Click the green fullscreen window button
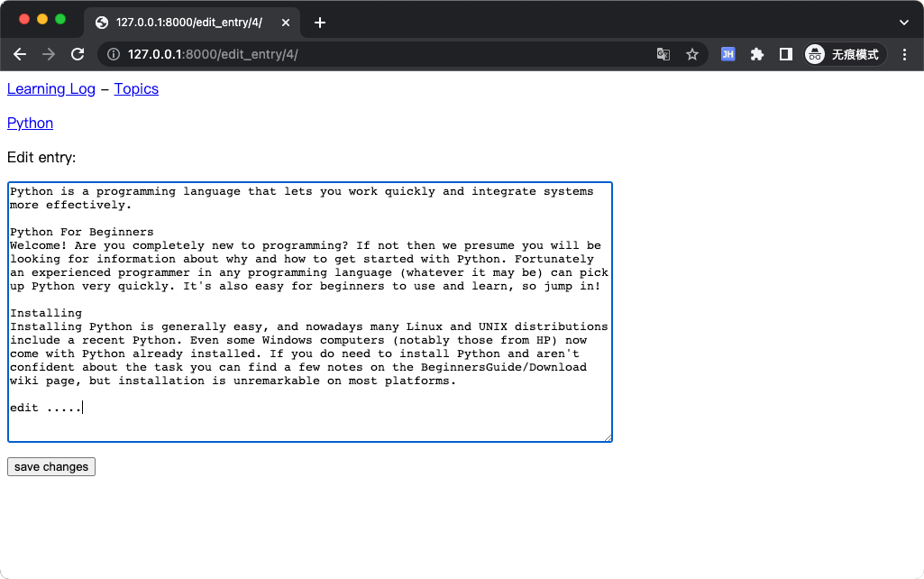Screen dimensions: 924x579 tap(60, 19)
